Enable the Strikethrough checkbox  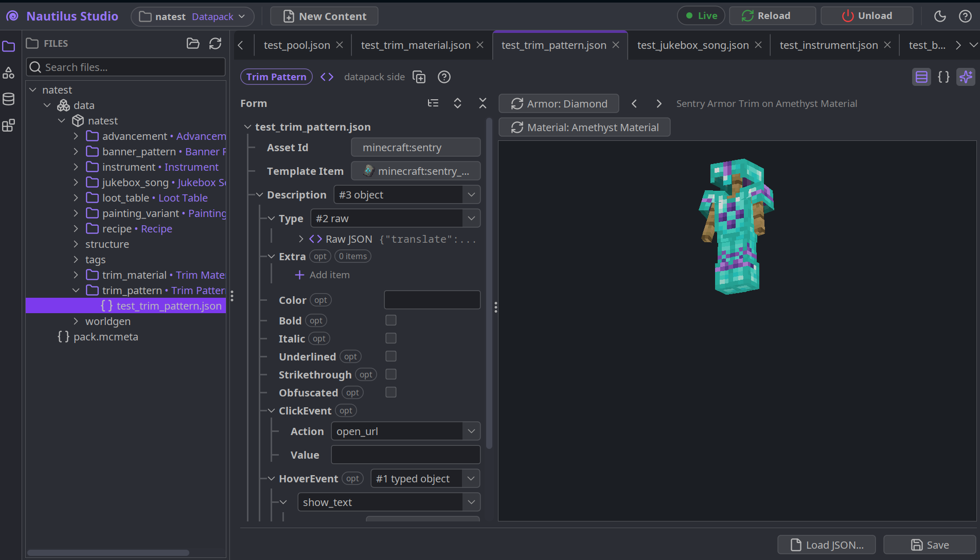(x=391, y=374)
